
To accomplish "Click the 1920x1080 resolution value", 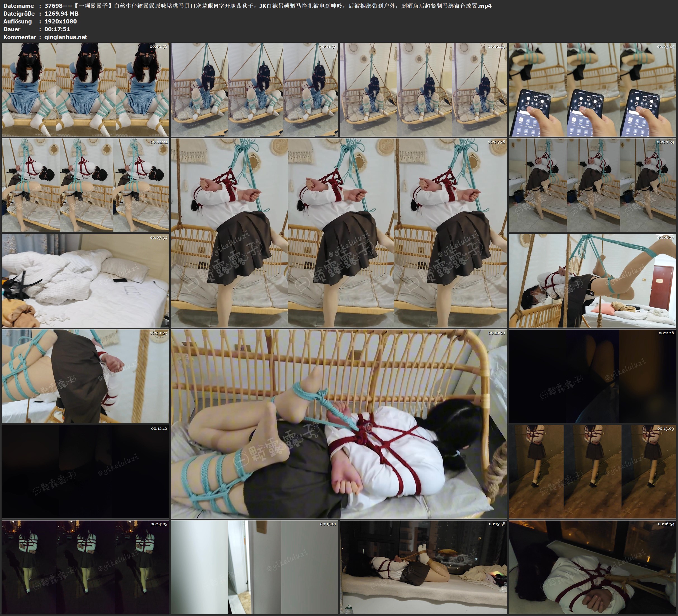I will click(61, 21).
